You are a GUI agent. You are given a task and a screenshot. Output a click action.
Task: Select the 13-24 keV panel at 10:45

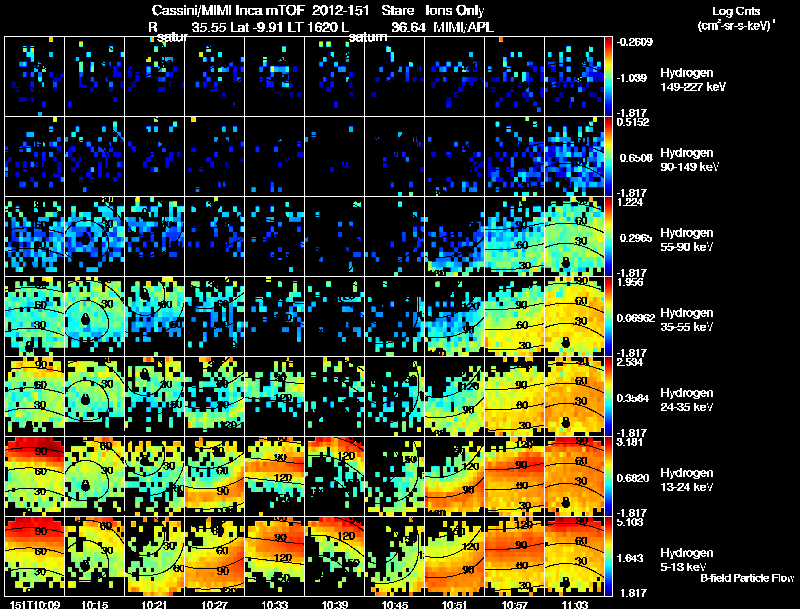(x=394, y=477)
